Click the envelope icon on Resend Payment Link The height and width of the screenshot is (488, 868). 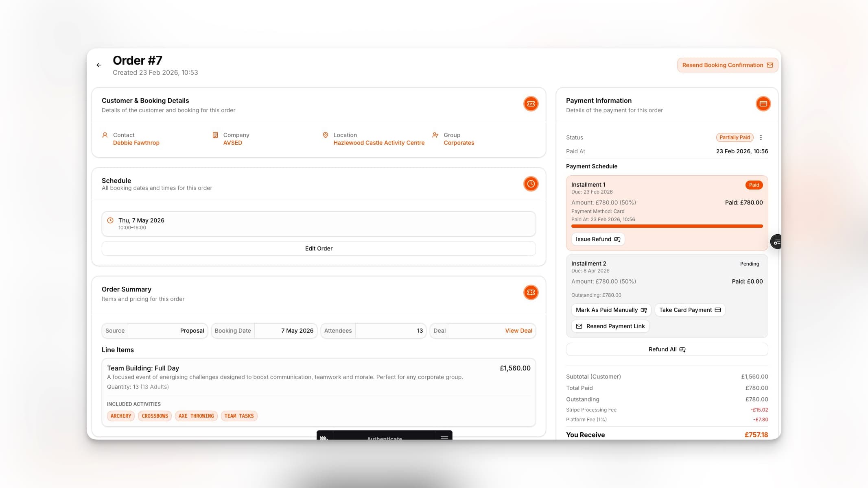tap(579, 326)
